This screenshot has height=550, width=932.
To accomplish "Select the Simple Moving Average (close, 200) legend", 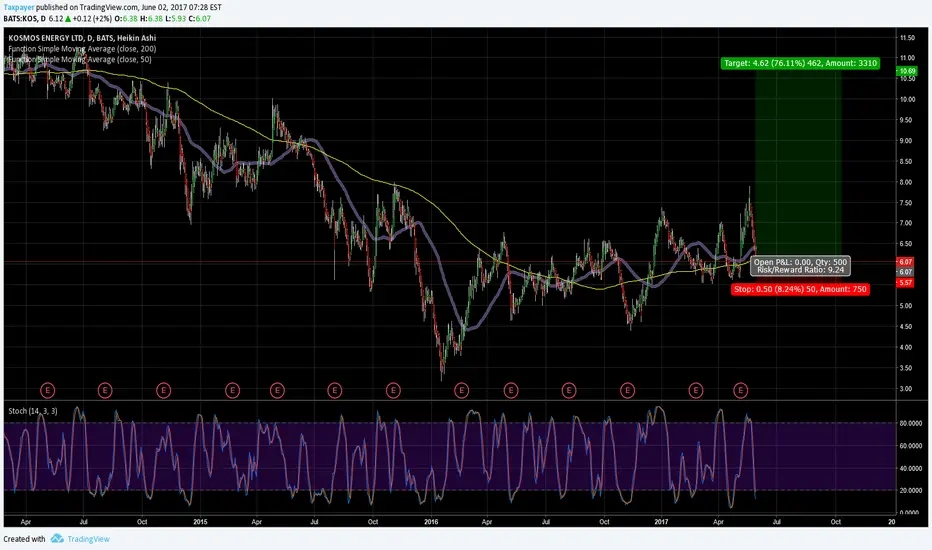I will pyautogui.click(x=82, y=49).
